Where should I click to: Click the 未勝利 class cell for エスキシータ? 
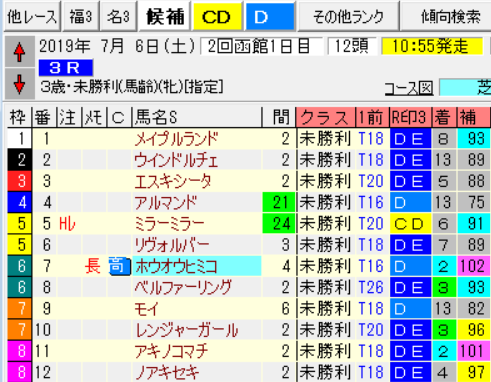tap(325, 181)
